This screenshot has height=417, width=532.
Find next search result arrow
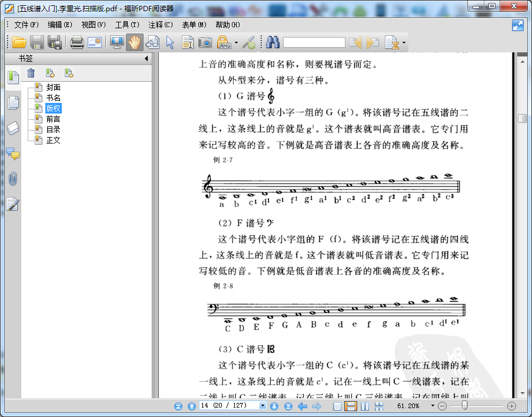pos(373,42)
